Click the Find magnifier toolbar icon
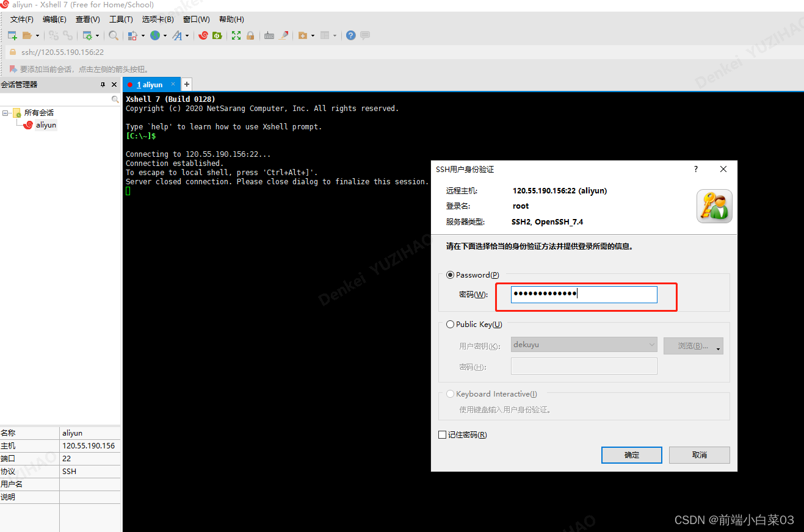The width and height of the screenshot is (804, 532). click(x=114, y=35)
